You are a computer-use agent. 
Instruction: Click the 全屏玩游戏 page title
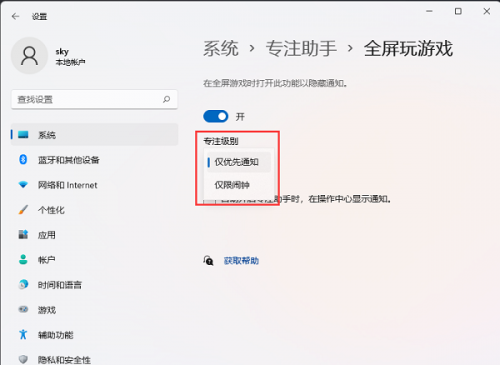pyautogui.click(x=408, y=48)
